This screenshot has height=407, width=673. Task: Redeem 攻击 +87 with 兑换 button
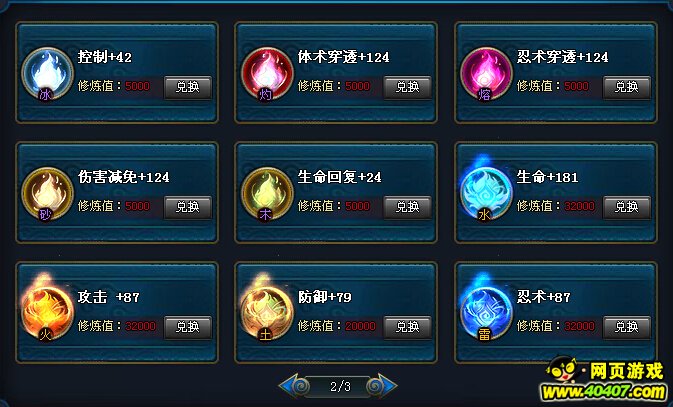tap(188, 327)
